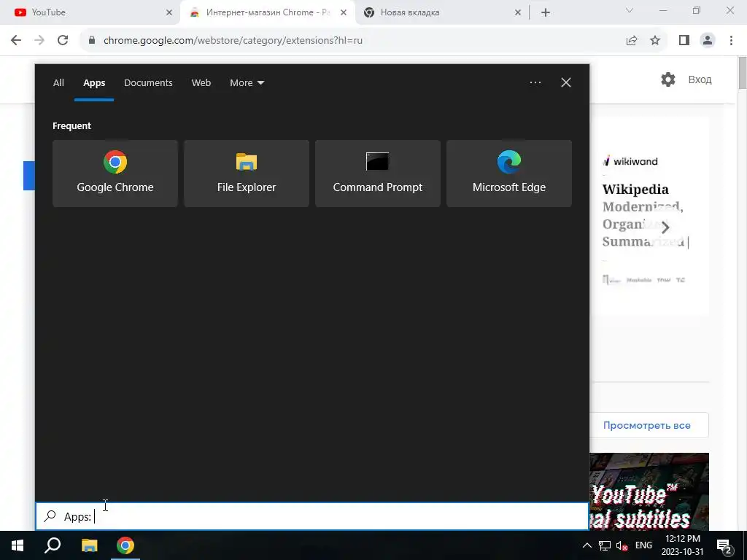Open Web Store settings gear
The height and width of the screenshot is (560, 747).
pyautogui.click(x=668, y=79)
